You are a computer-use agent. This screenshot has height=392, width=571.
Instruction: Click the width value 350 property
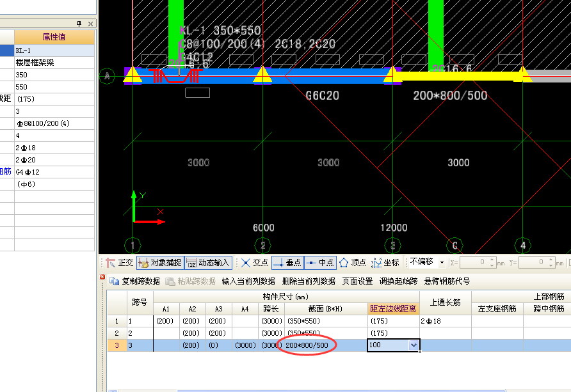[x=54, y=75]
